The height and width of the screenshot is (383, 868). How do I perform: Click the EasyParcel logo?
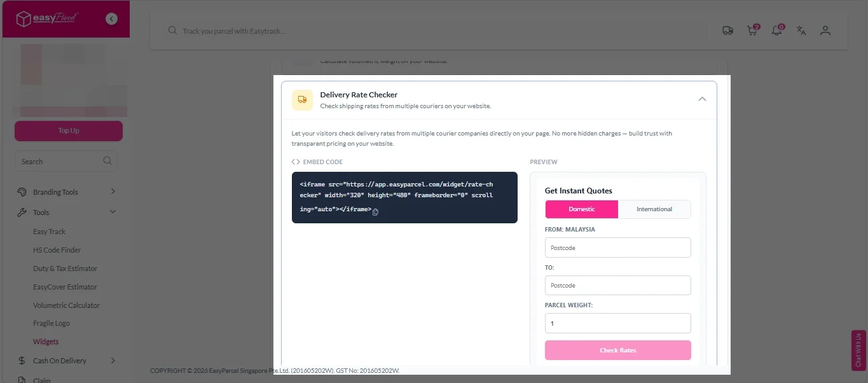tap(47, 19)
